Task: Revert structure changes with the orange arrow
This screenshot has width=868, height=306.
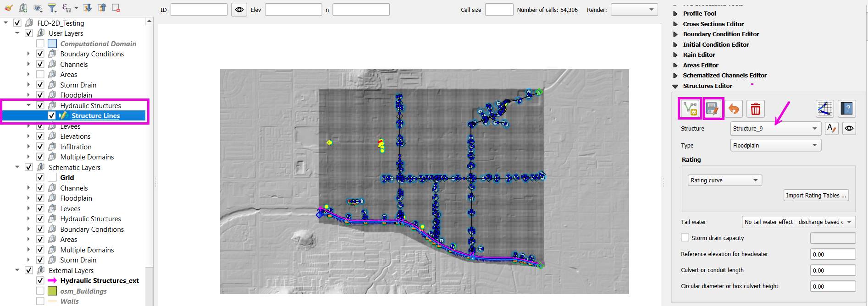Action: click(x=734, y=109)
